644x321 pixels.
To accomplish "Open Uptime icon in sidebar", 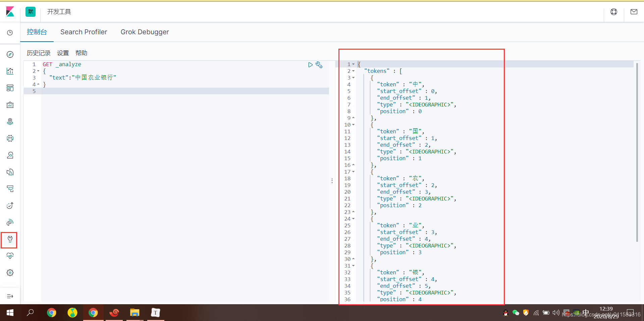I will (x=10, y=205).
